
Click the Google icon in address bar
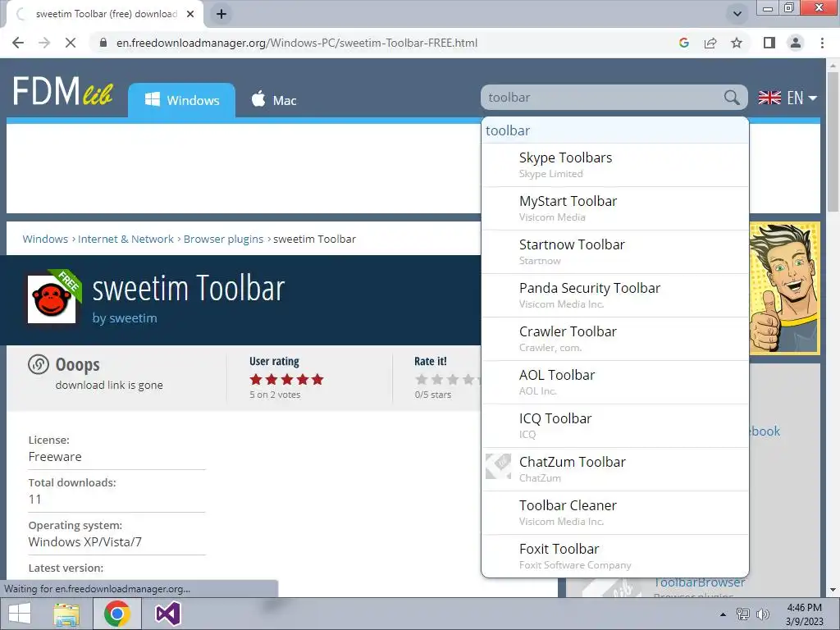pos(683,43)
